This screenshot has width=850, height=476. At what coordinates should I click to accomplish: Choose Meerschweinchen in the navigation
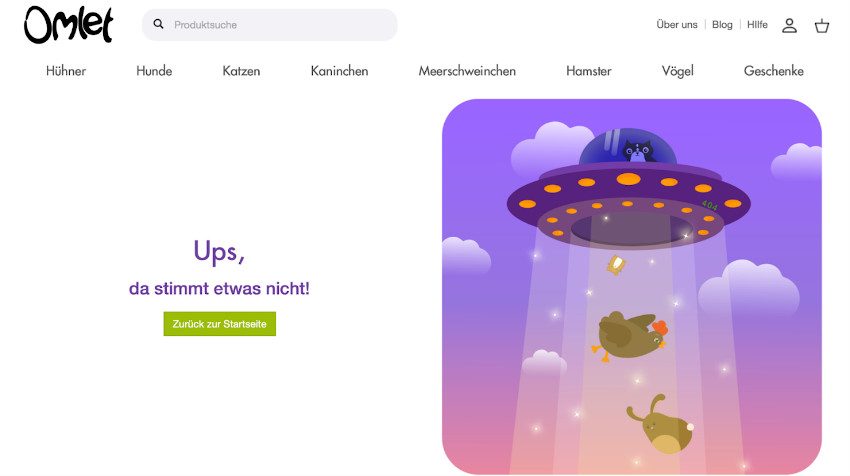(467, 71)
